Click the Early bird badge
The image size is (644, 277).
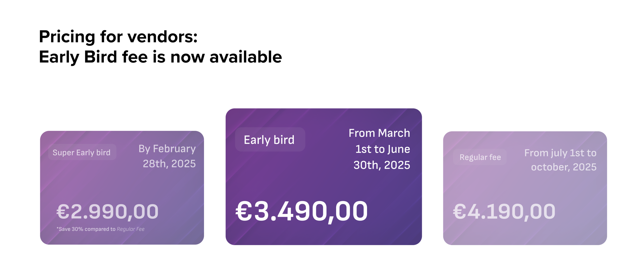[270, 139]
